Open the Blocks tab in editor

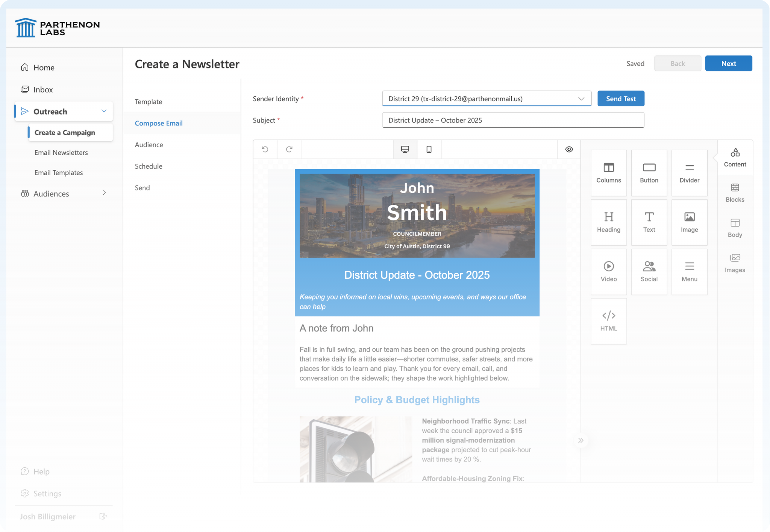point(735,193)
